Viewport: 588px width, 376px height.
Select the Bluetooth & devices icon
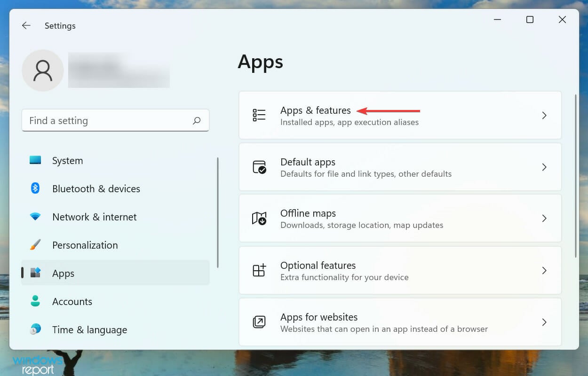click(x=35, y=188)
